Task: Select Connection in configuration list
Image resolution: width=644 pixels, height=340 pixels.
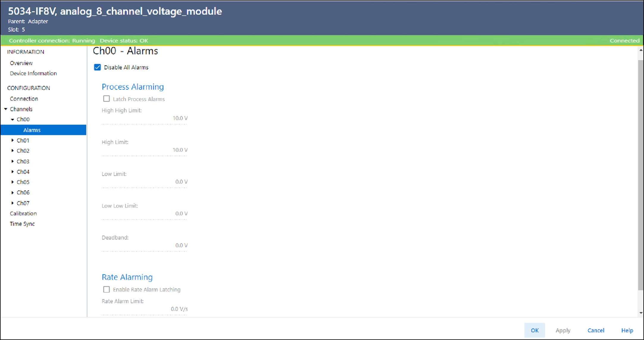Action: click(24, 99)
